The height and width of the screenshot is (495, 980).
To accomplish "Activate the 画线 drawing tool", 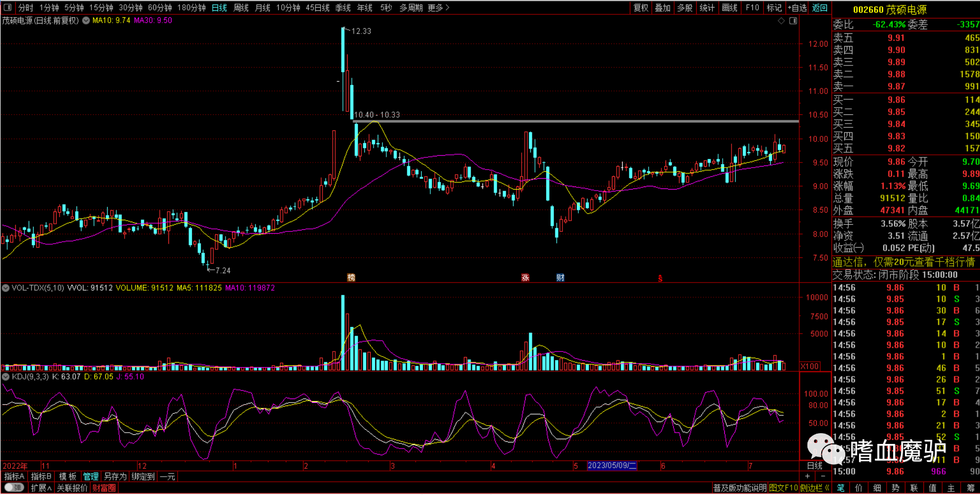I will pos(729,8).
